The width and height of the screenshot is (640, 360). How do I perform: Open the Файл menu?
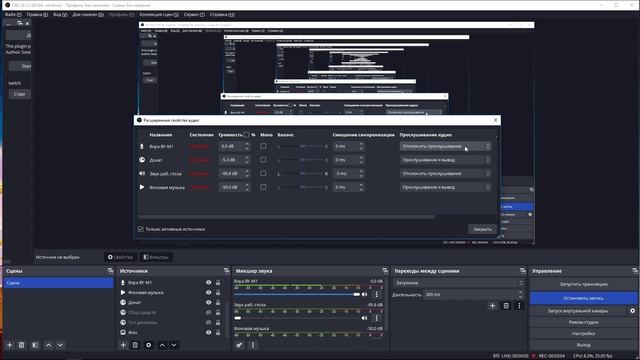coord(13,15)
